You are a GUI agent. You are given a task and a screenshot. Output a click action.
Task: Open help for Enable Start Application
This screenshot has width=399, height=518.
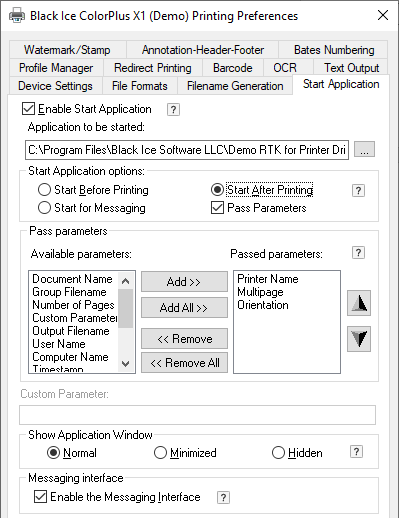click(173, 109)
